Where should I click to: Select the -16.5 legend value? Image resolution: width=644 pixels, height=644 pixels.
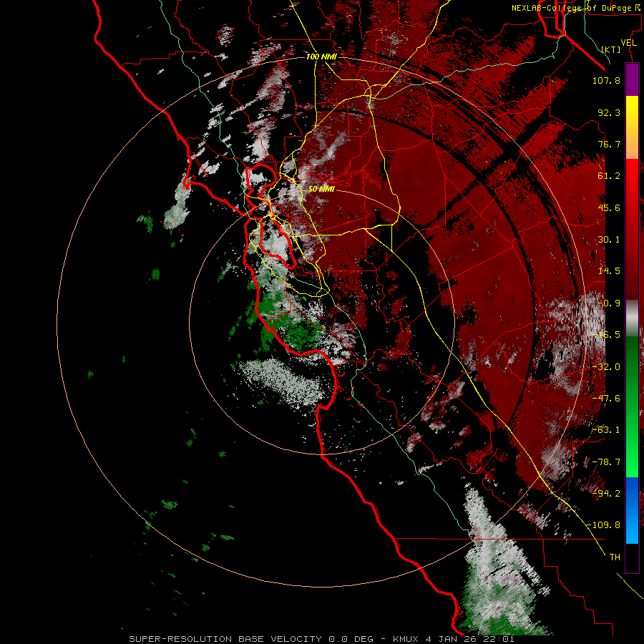606,335
